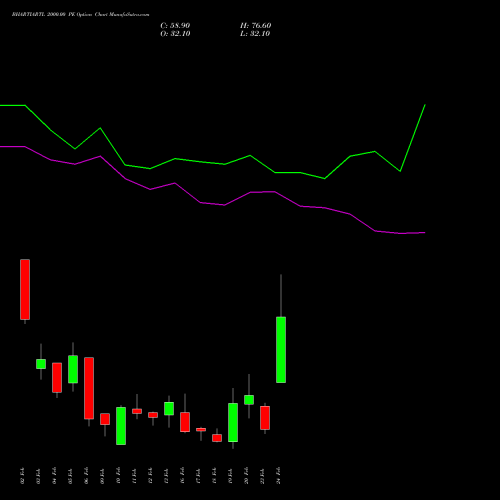Click the '23 Feb' date label

click(x=262, y=476)
